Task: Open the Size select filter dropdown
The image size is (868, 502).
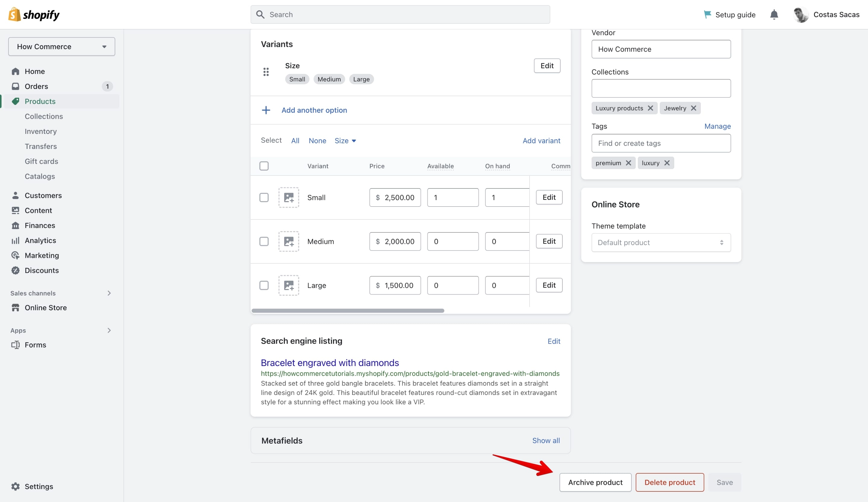Action: point(345,140)
